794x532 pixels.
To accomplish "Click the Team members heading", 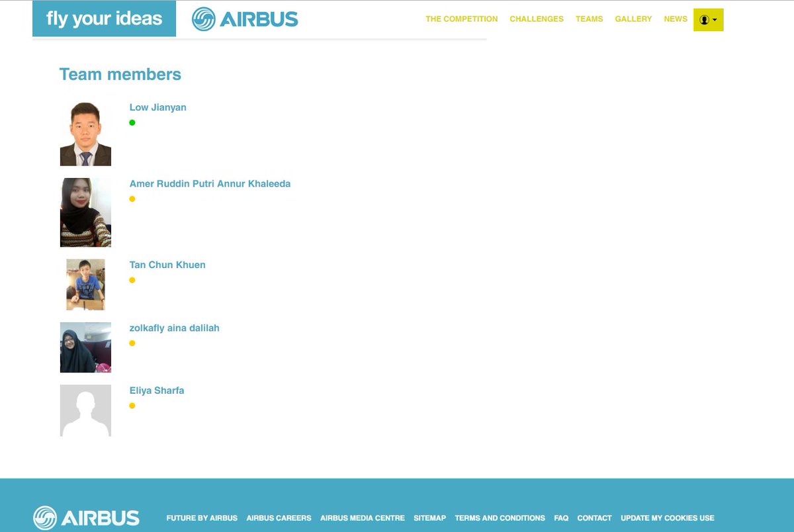I will pyautogui.click(x=120, y=74).
